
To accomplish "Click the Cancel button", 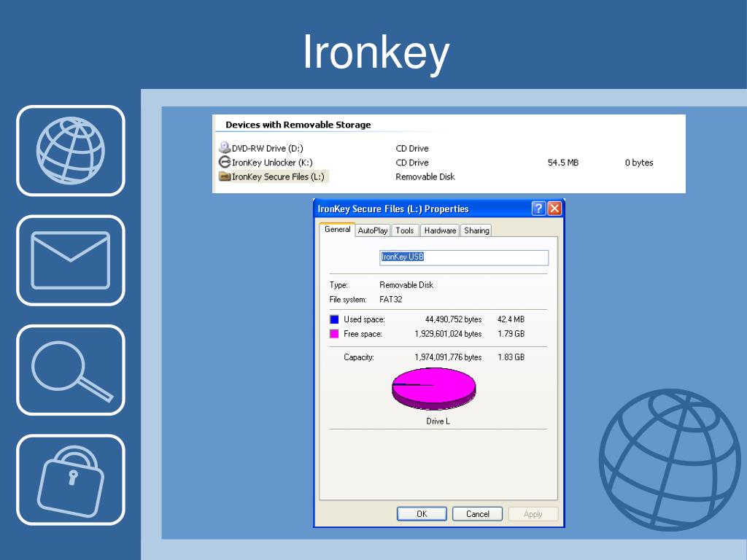I will coord(477,514).
